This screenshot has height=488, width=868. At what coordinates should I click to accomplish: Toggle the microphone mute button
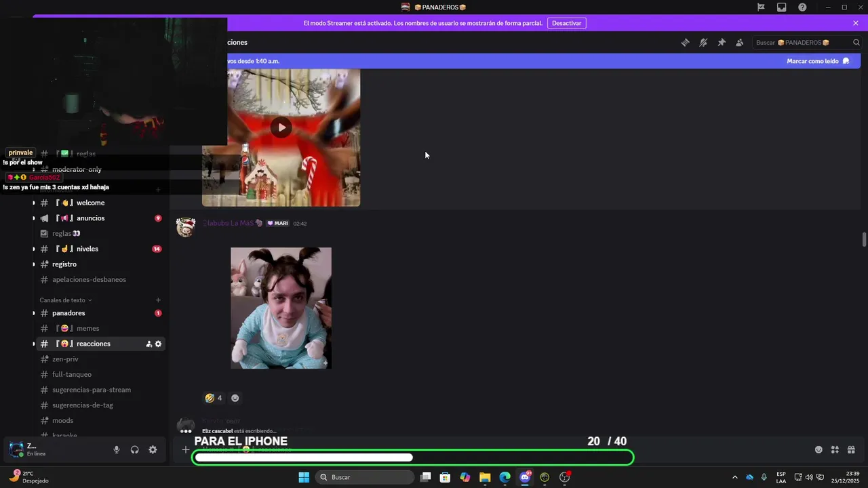pyautogui.click(x=117, y=449)
